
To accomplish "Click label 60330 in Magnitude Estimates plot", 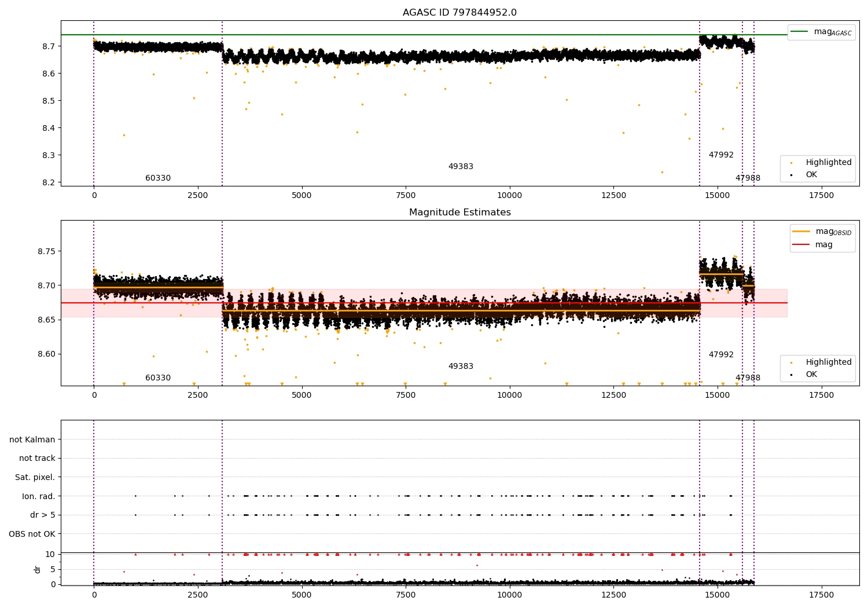I will 158,378.
